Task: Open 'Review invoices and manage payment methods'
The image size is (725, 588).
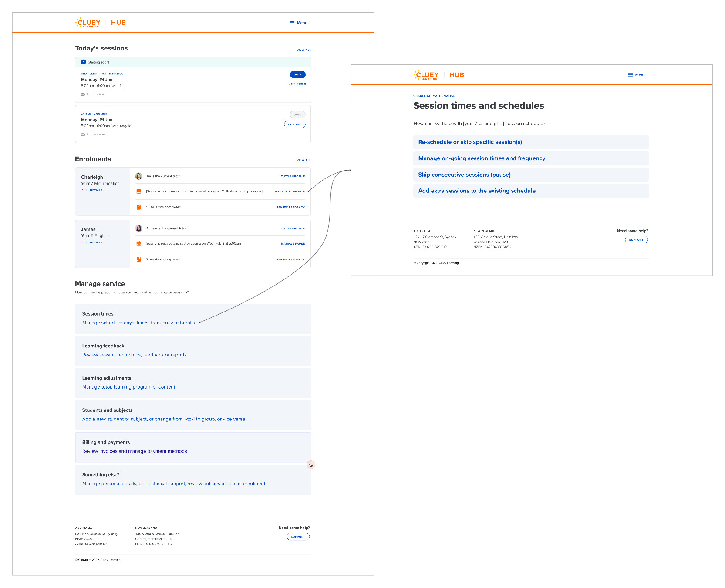Action: 135,451
